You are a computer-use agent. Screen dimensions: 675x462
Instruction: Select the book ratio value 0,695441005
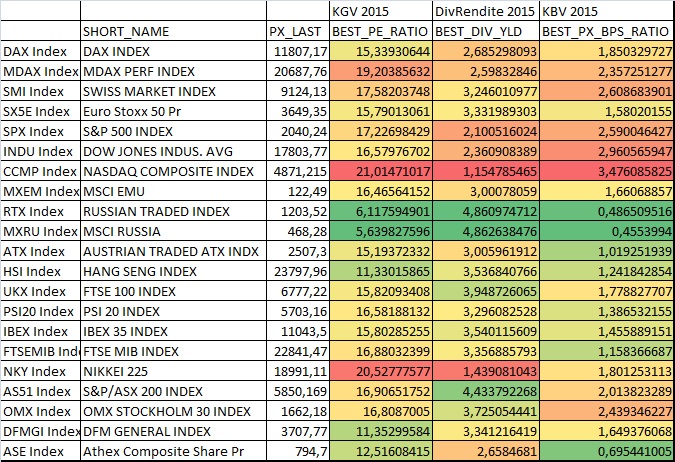607,451
